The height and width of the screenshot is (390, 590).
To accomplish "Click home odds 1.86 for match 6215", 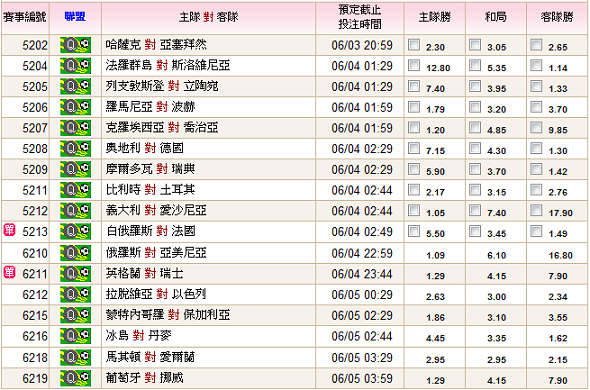I will 435,318.
